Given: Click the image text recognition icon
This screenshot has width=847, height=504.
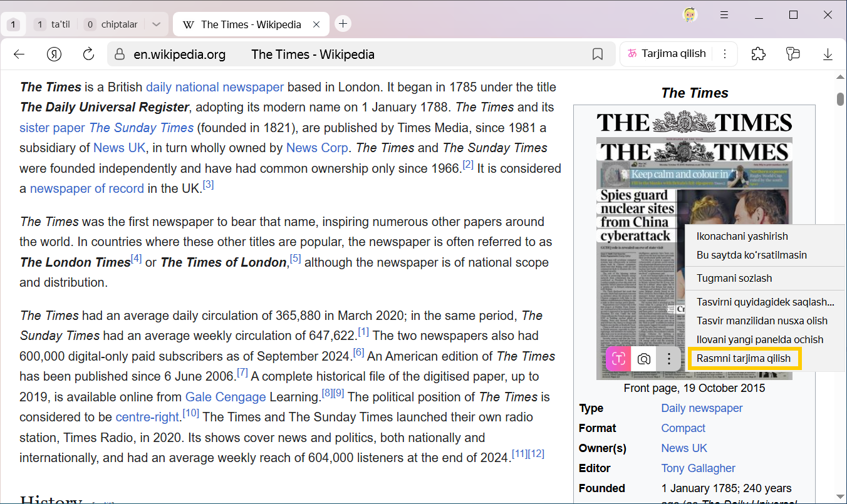Looking at the screenshot, I should pos(618,359).
